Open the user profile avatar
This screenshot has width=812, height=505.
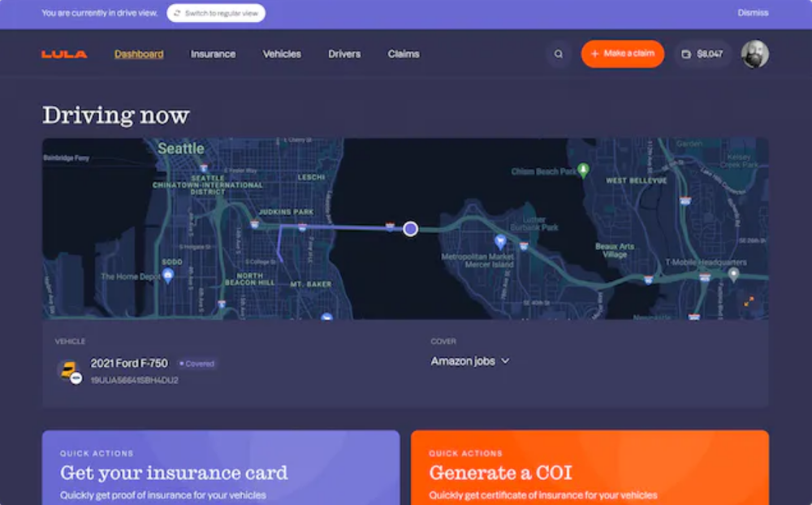(754, 54)
